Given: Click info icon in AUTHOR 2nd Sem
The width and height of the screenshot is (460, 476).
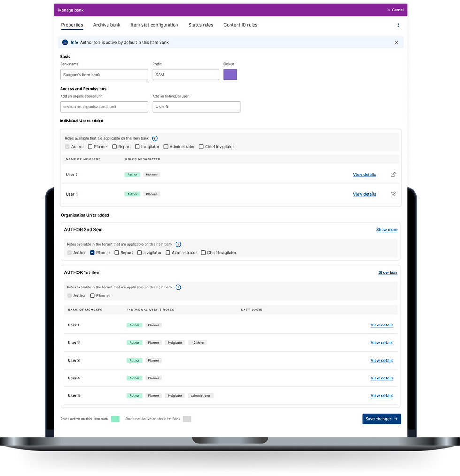Looking at the screenshot, I should tap(178, 244).
